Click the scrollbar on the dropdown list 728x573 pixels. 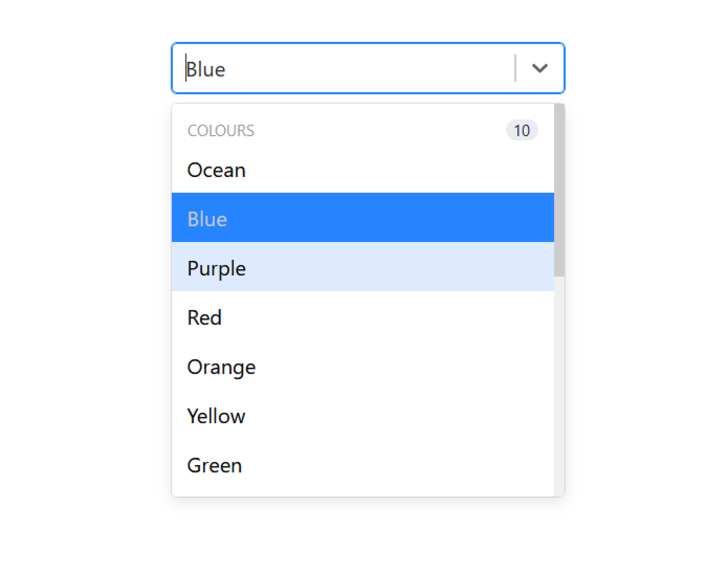[559, 191]
